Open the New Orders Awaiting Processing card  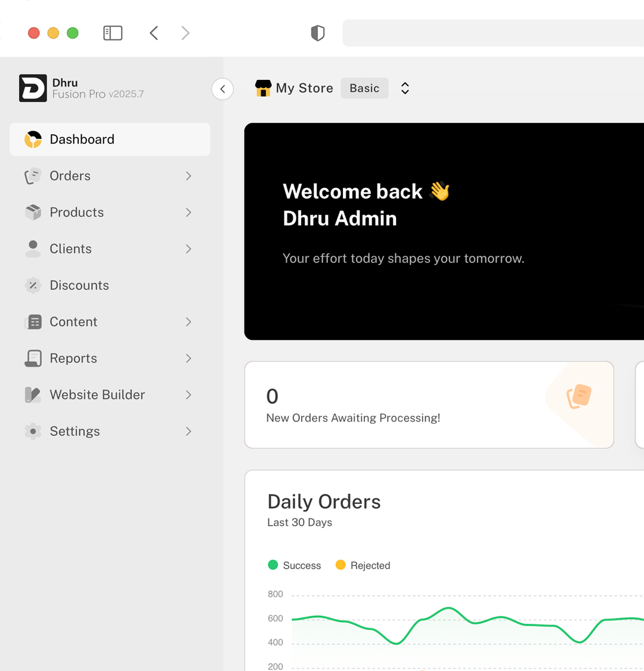pyautogui.click(x=429, y=405)
